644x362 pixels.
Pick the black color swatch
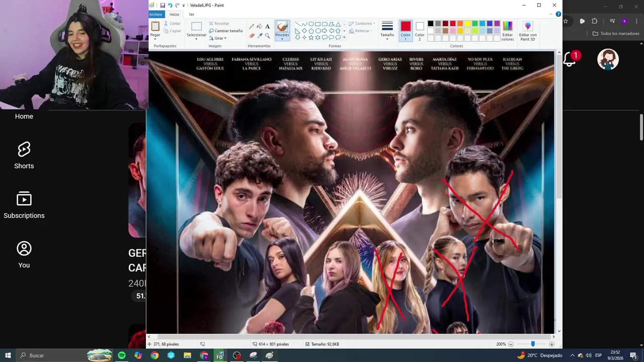coord(431,24)
